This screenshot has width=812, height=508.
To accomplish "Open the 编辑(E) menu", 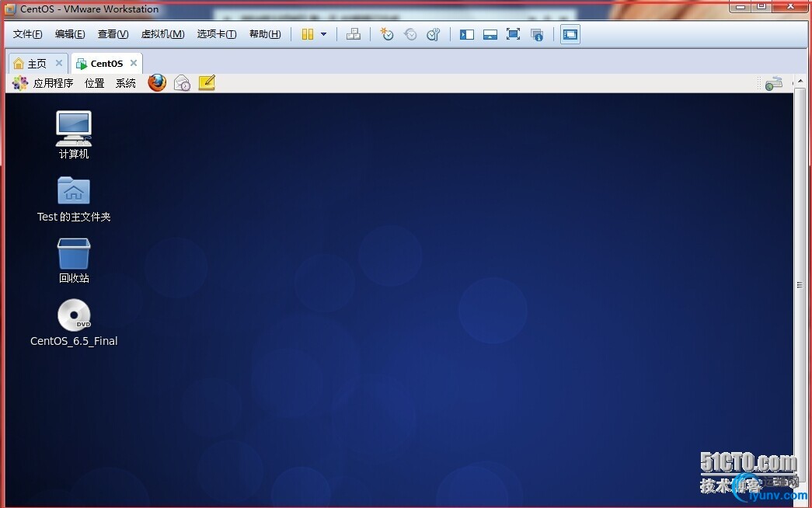I will pyautogui.click(x=70, y=34).
